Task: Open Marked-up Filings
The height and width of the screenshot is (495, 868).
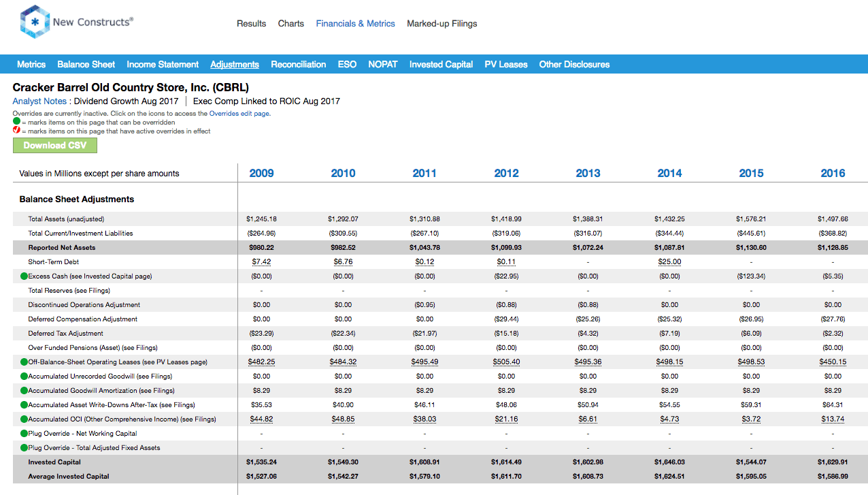Action: [442, 24]
